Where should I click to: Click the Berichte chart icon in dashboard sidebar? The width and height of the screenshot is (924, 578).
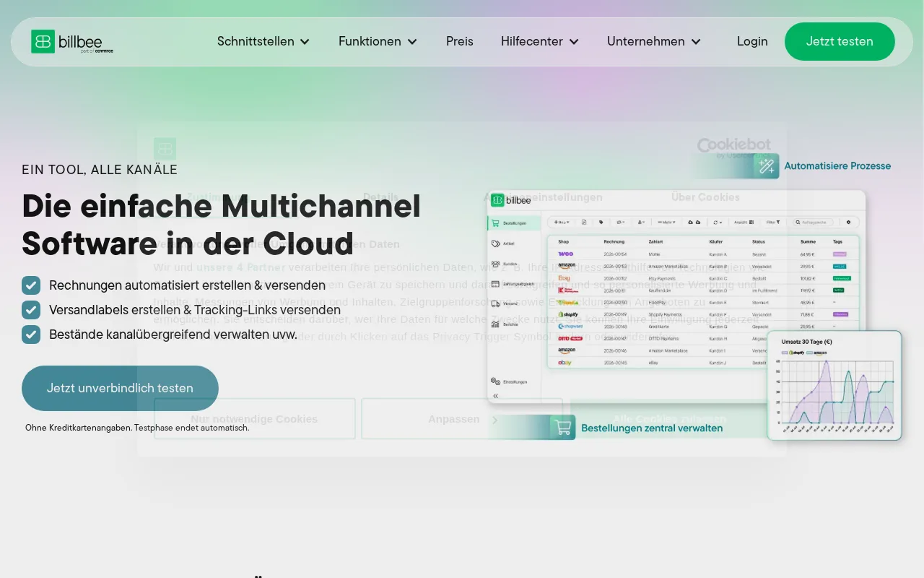495,324
